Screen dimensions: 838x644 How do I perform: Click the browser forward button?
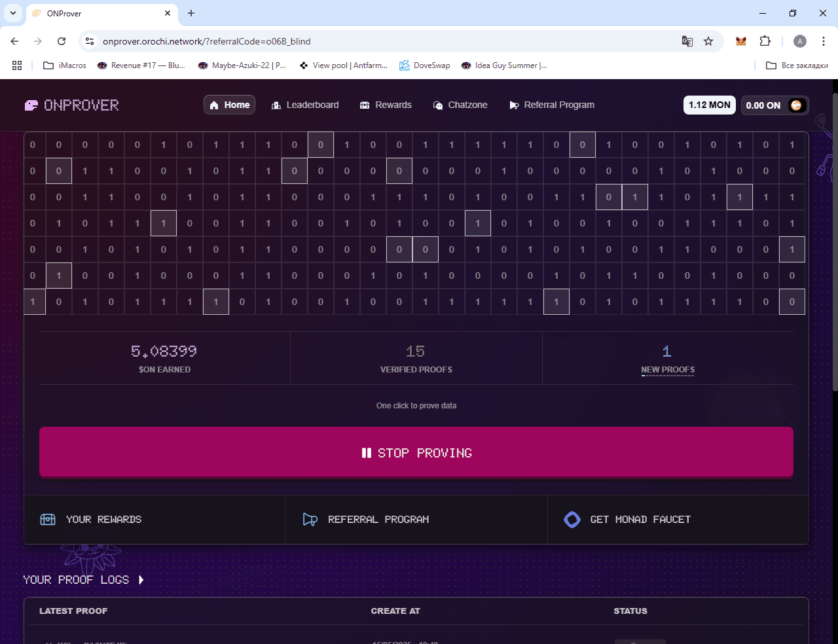click(x=38, y=41)
